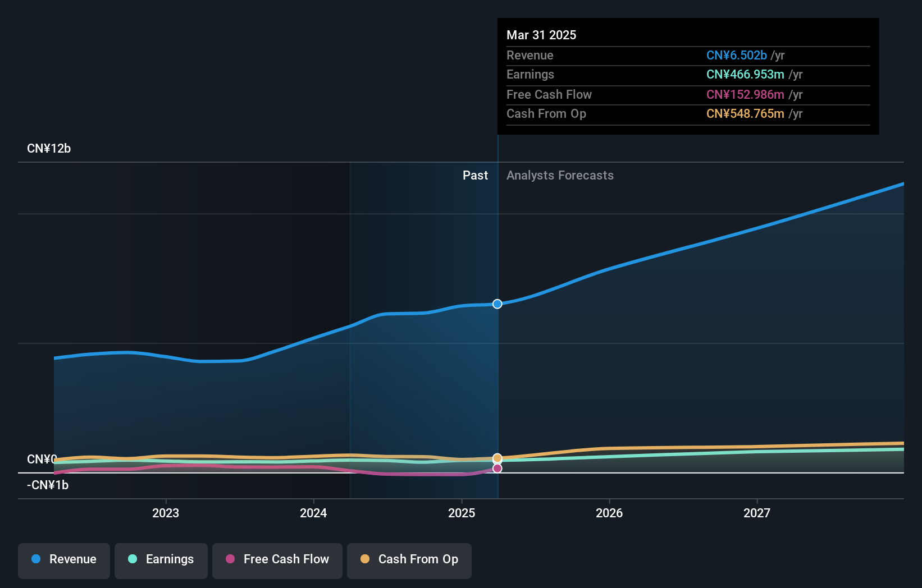Image resolution: width=922 pixels, height=588 pixels.
Task: Select the 2026 x-axis label
Action: pyautogui.click(x=609, y=513)
